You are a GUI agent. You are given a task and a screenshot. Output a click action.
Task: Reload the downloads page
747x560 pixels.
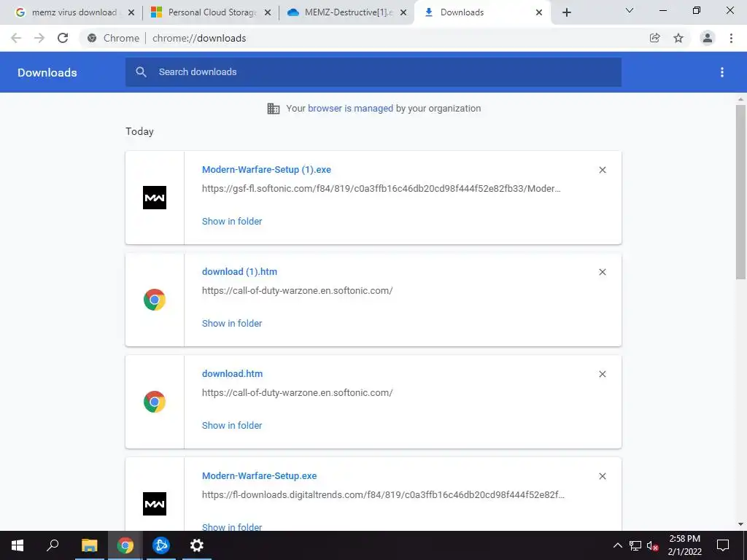click(x=63, y=38)
